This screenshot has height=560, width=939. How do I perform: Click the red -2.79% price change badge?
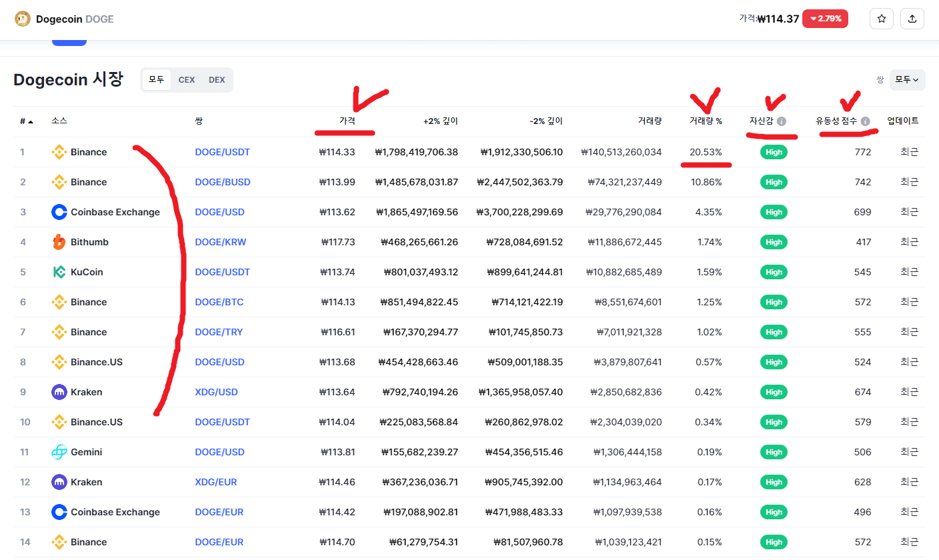click(x=825, y=19)
